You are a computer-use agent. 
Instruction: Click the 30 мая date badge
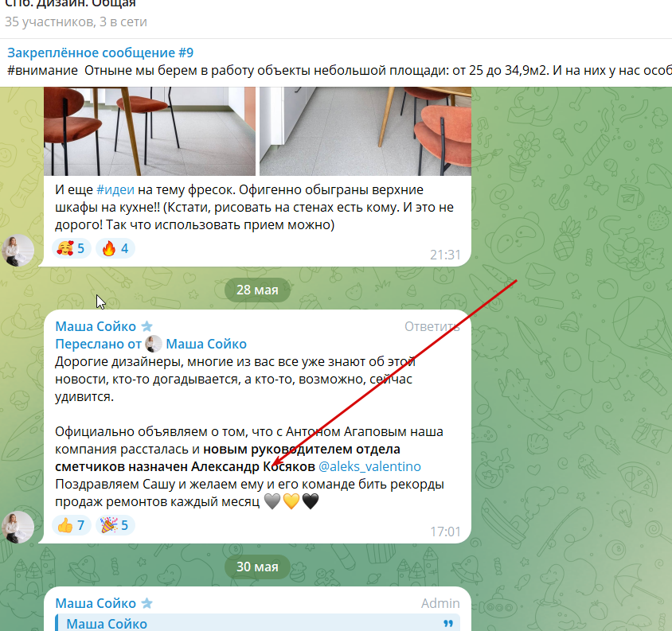257,567
